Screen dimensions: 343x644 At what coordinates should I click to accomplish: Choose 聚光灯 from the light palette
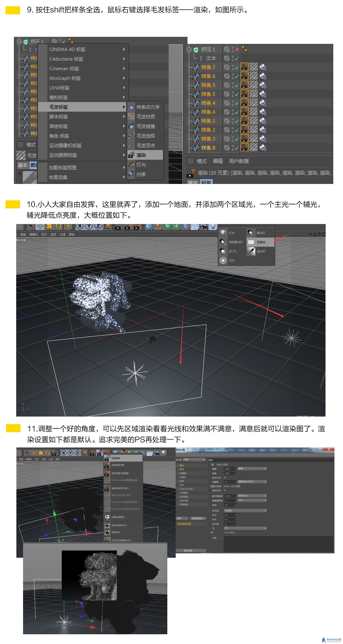point(260,233)
